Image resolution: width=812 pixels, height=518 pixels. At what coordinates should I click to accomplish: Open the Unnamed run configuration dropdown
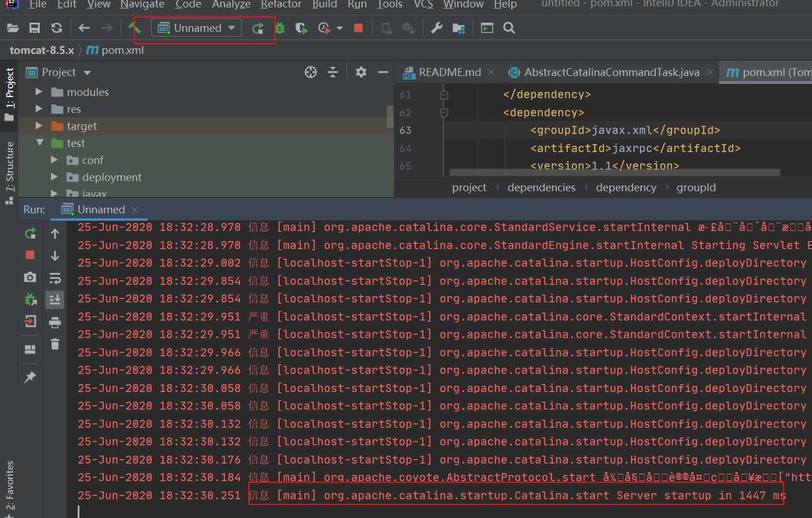[x=196, y=28]
